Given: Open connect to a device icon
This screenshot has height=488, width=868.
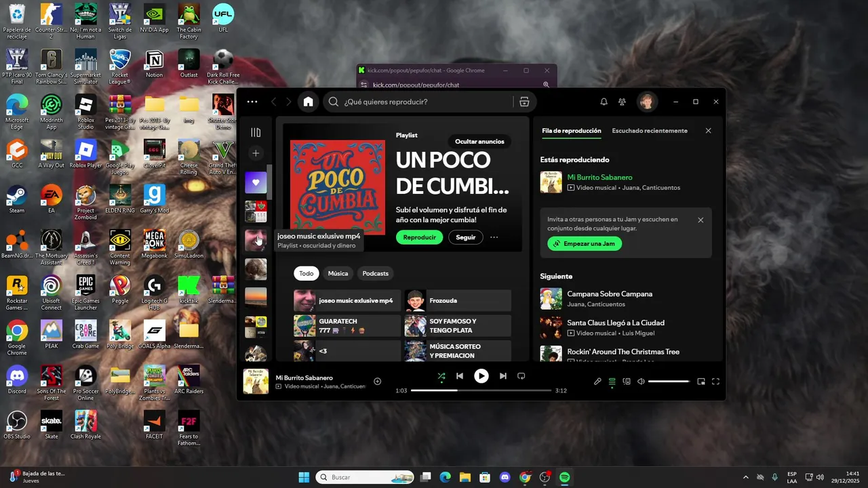Looking at the screenshot, I should [627, 382].
